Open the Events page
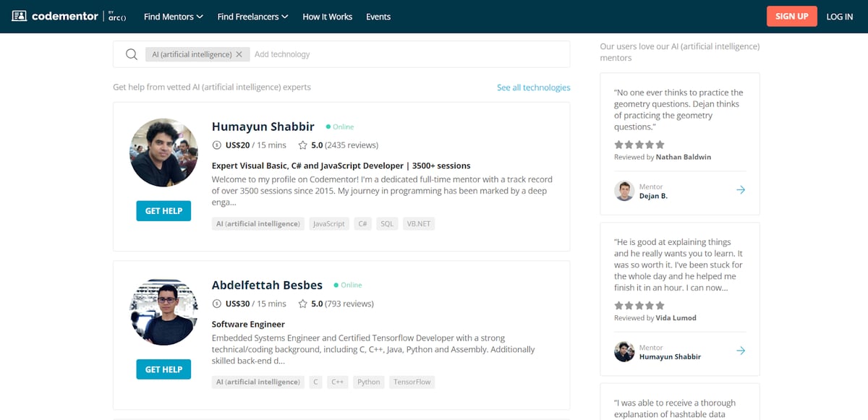 pyautogui.click(x=378, y=17)
